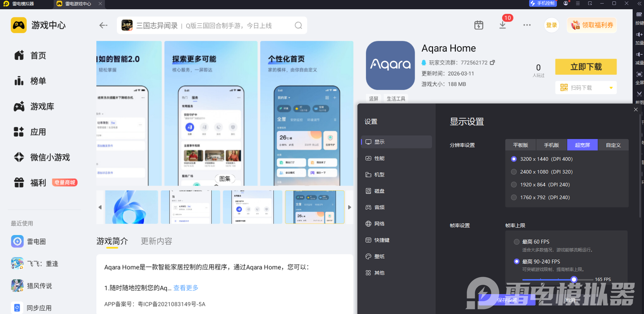Open 其他 other settings
The image size is (644, 314).
(x=396, y=273)
